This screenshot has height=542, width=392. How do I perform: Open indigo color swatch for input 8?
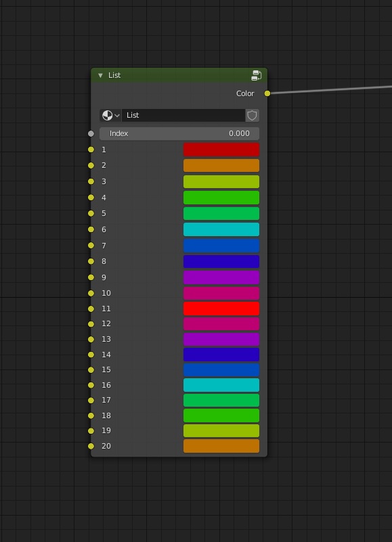221,262
